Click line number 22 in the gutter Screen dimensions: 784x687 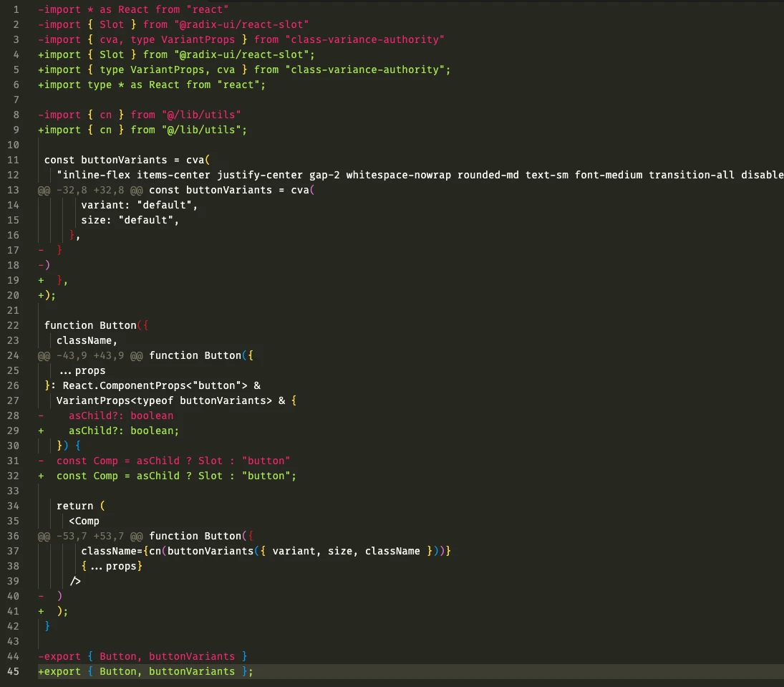pyautogui.click(x=13, y=325)
